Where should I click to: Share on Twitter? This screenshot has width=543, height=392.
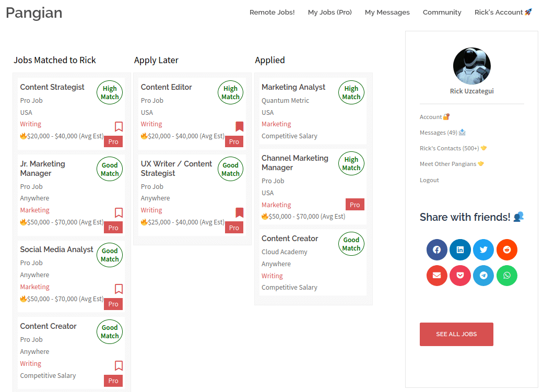click(483, 250)
